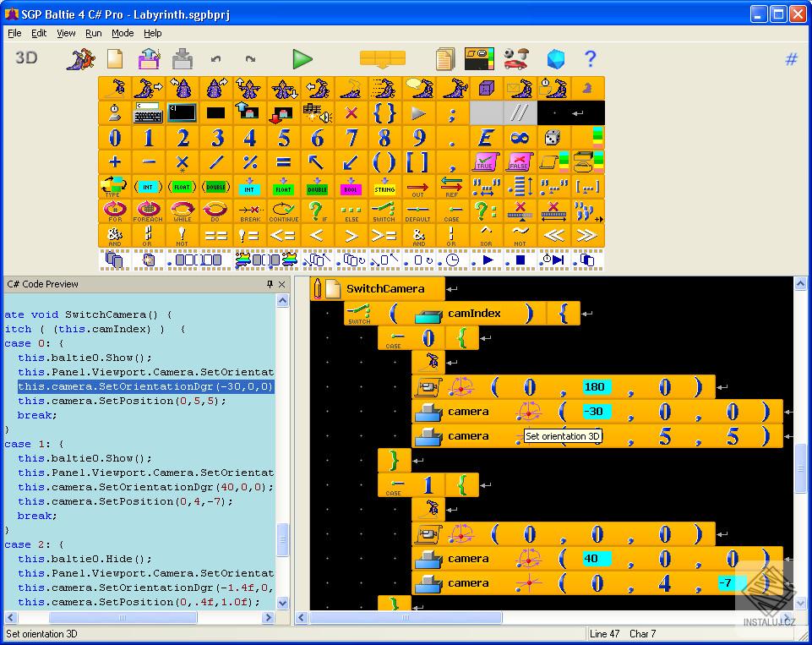Select the BREAK statement element
812x645 pixels.
[x=249, y=211]
